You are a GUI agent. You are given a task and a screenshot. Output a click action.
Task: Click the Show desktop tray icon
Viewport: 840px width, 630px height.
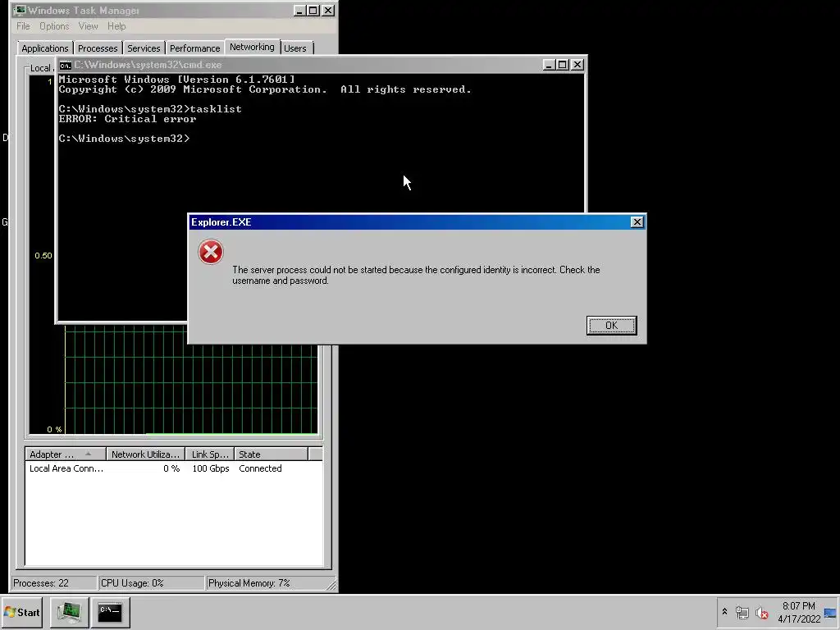(830, 612)
